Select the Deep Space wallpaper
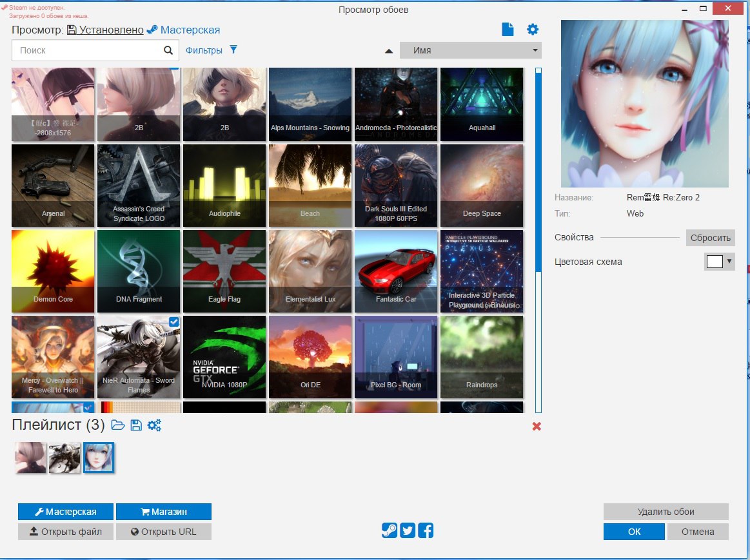The width and height of the screenshot is (750, 560). pos(482,186)
